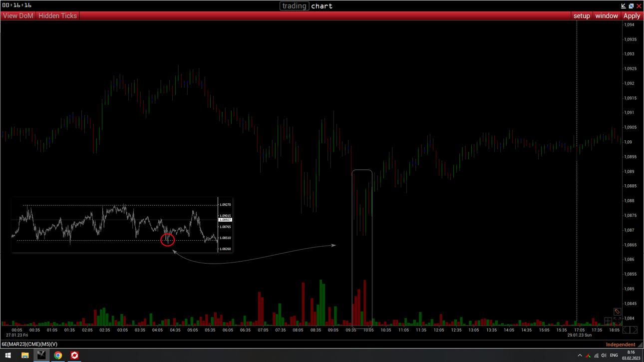Open the clock showing 8:16
Screen dimensions: 644x362
coord(631,355)
